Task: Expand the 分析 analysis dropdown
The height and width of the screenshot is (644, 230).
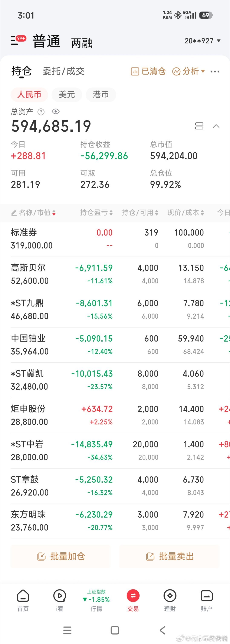Action: pos(188,71)
